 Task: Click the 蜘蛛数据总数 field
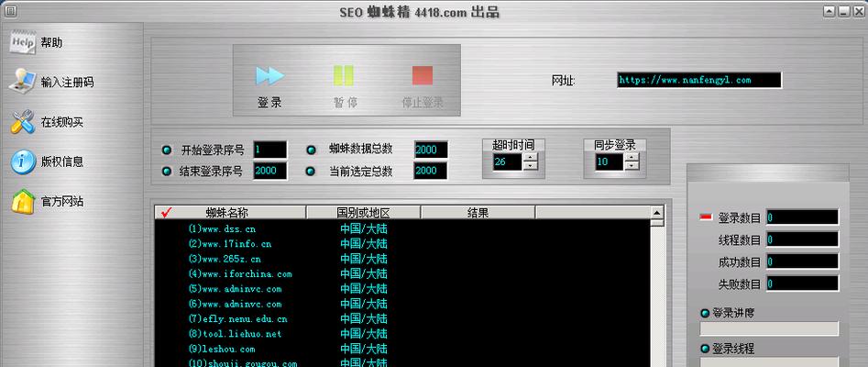431,150
